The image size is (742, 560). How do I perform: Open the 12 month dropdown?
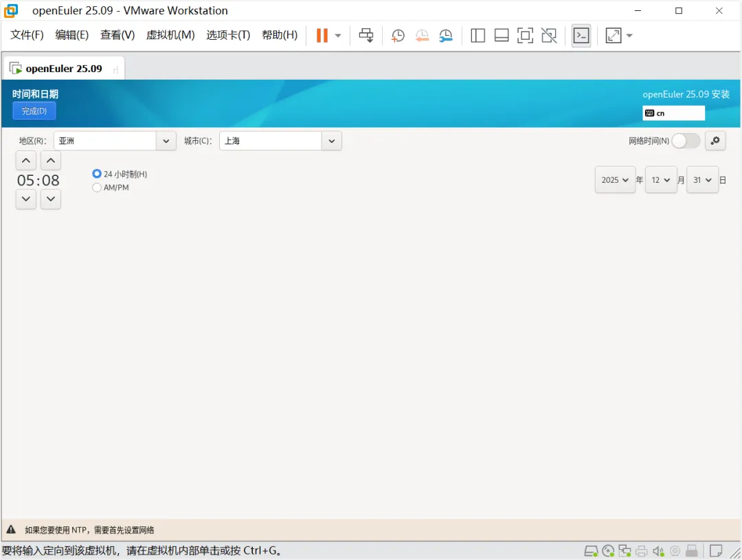661,180
